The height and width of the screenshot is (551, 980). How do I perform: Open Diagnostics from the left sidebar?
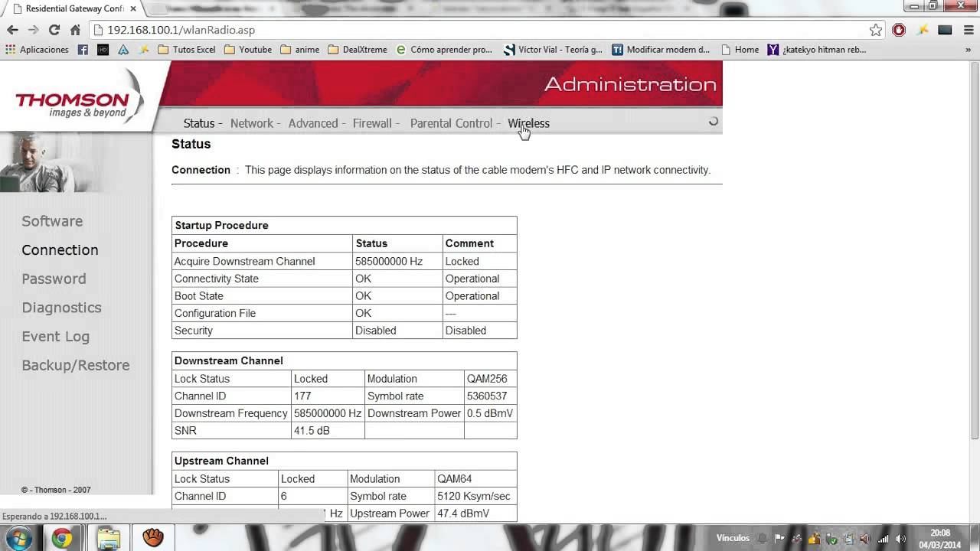(x=61, y=308)
